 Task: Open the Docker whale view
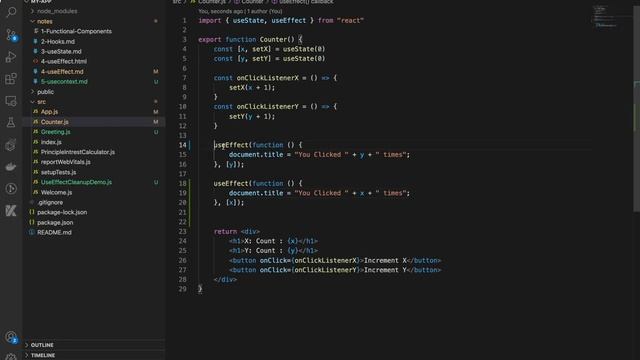[x=11, y=167]
